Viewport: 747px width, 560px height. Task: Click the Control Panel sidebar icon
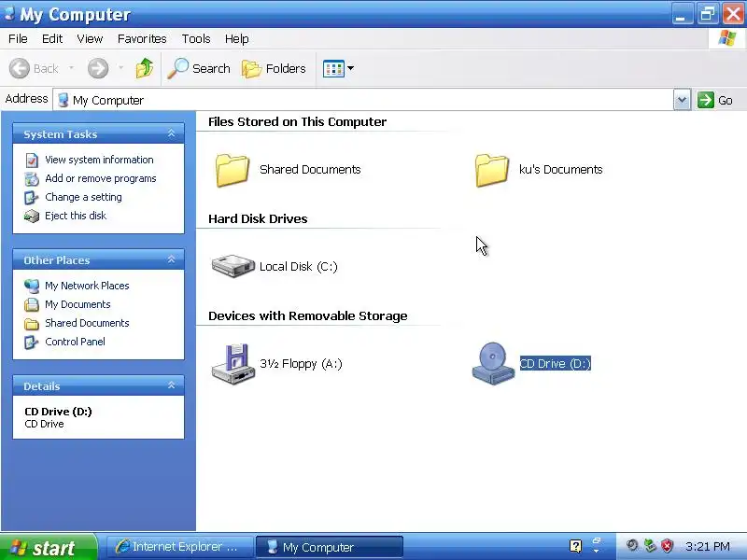(x=32, y=342)
